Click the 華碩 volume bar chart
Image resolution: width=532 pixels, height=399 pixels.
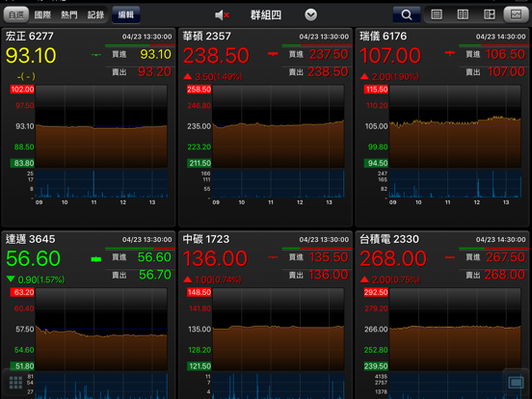point(279,184)
